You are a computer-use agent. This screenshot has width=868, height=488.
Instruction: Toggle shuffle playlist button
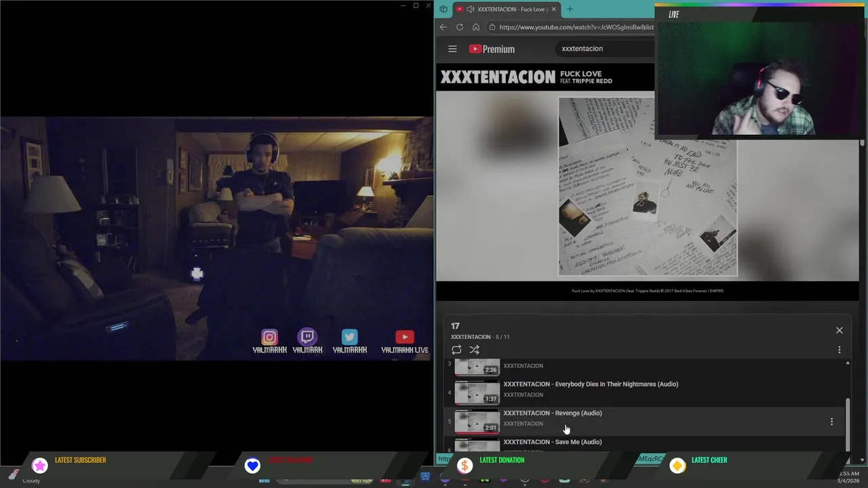pos(475,350)
